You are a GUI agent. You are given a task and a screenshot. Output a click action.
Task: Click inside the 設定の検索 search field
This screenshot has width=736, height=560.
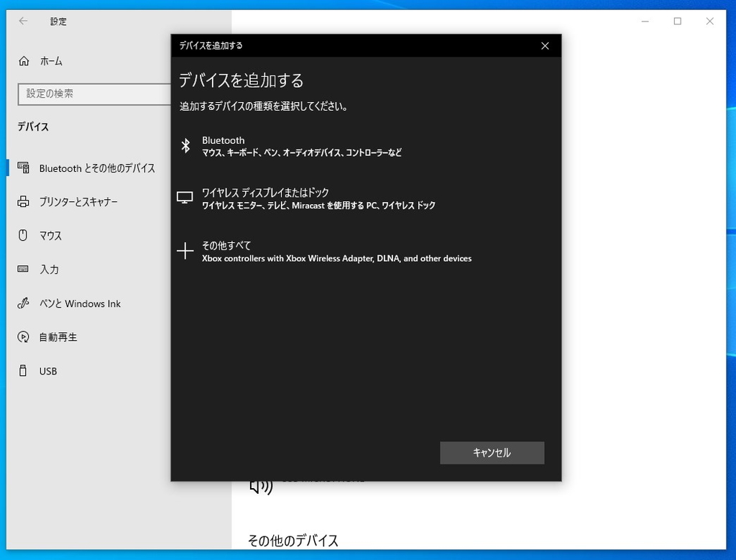click(93, 94)
